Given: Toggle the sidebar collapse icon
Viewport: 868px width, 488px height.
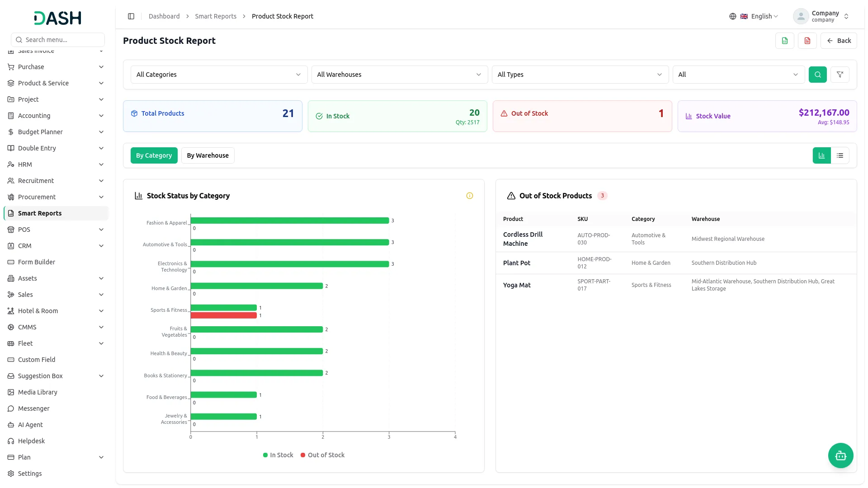Looking at the screenshot, I should [x=131, y=16].
